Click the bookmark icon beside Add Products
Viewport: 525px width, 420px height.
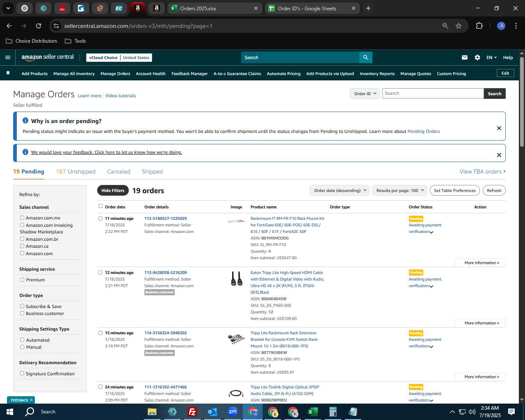[8, 73]
